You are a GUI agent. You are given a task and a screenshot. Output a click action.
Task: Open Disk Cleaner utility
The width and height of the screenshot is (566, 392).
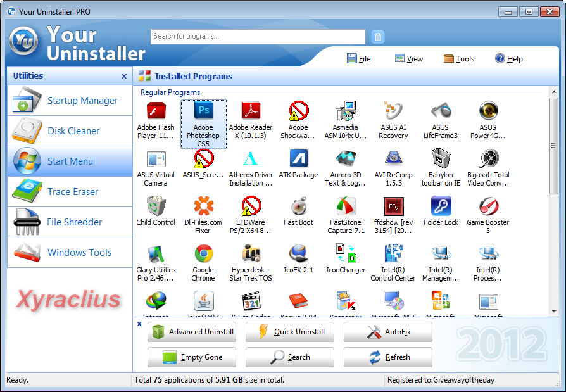[x=70, y=131]
